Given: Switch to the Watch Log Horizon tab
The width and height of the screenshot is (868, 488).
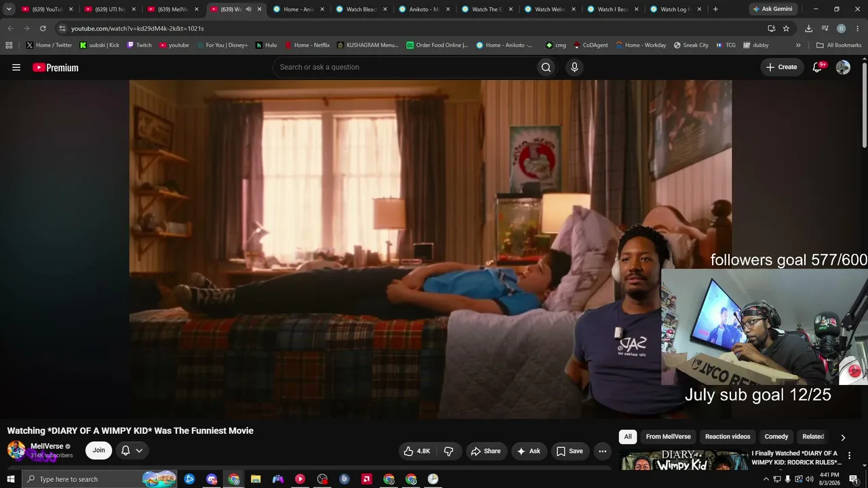Looking at the screenshot, I should (x=675, y=9).
